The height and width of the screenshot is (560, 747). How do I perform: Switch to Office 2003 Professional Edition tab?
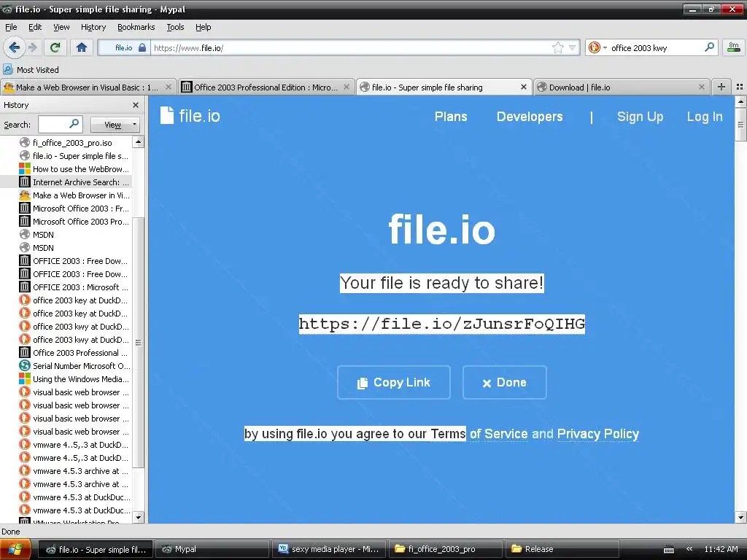tap(266, 87)
